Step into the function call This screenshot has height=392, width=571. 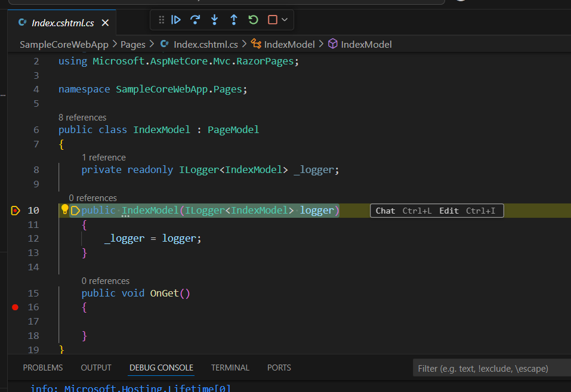214,20
